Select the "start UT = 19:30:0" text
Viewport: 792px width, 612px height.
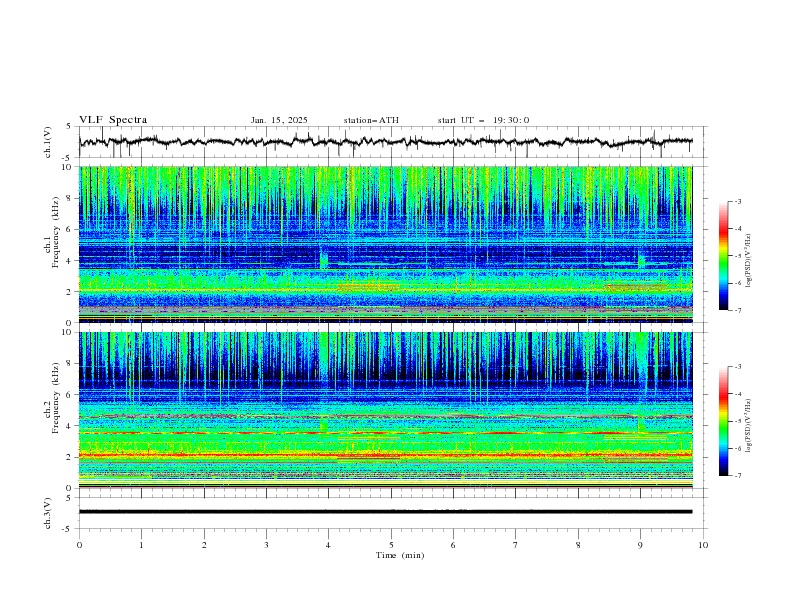tap(483, 120)
